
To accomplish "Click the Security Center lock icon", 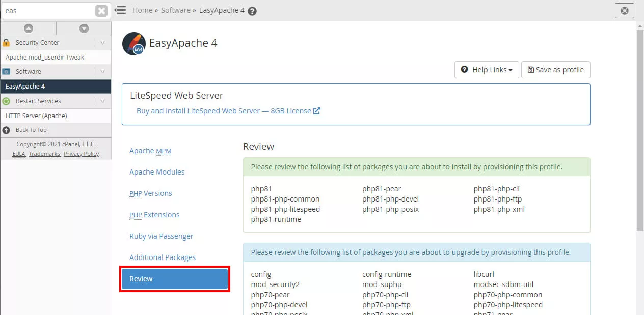I will 6,43.
